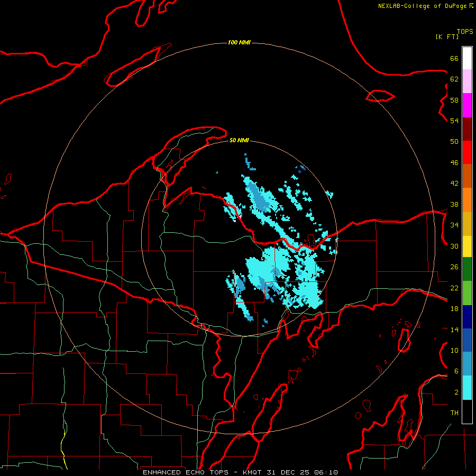476x476 pixels.
Task: Click legend value "6"
Action: 456,371
